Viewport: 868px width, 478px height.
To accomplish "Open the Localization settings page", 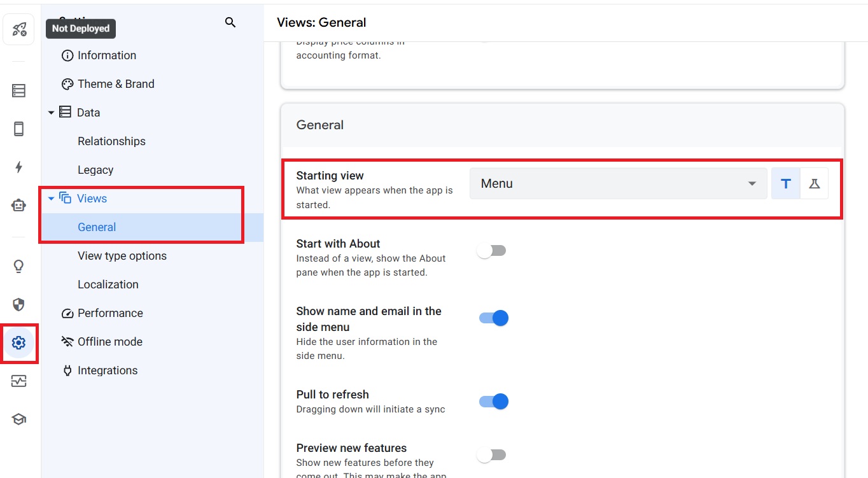I will [x=108, y=285].
